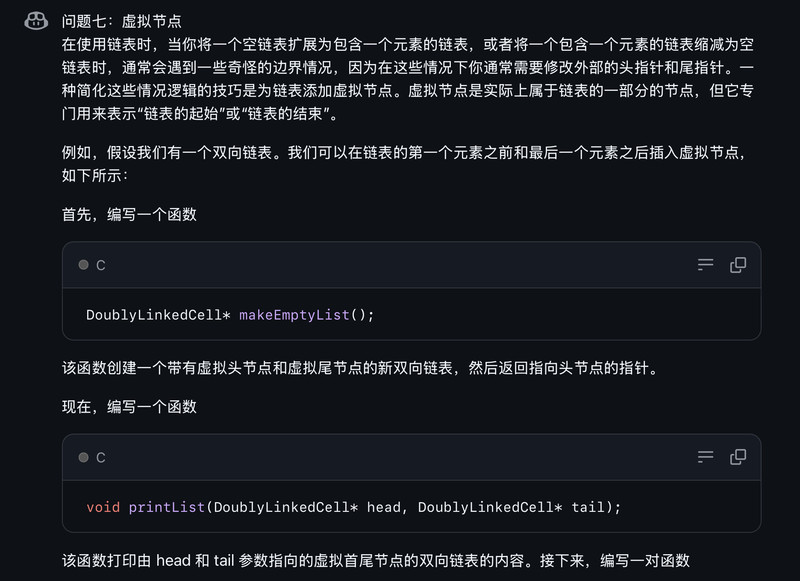Viewport: 800px width, 581px height.
Task: Click the paragraph starting with 该函数创建
Action: (359, 368)
